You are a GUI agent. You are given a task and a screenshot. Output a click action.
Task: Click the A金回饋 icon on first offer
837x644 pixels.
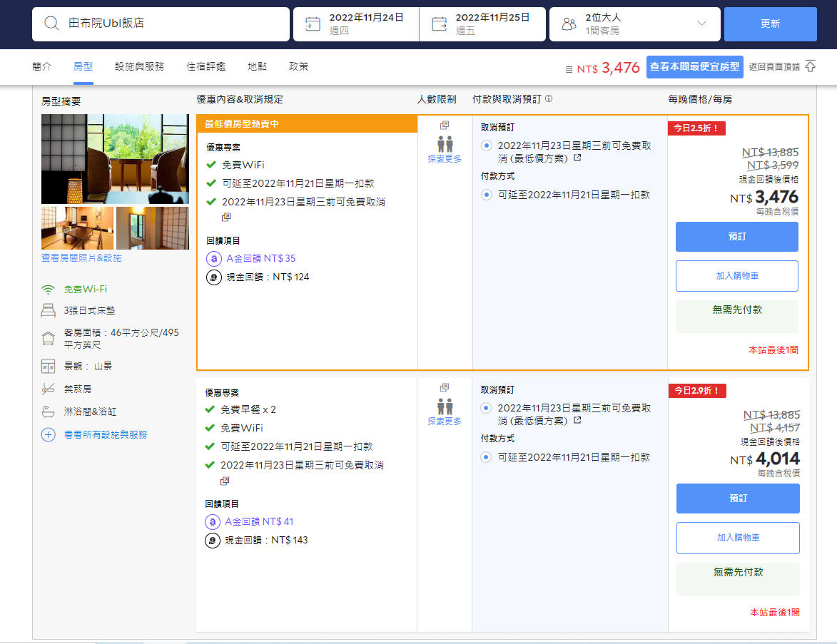[x=213, y=257]
